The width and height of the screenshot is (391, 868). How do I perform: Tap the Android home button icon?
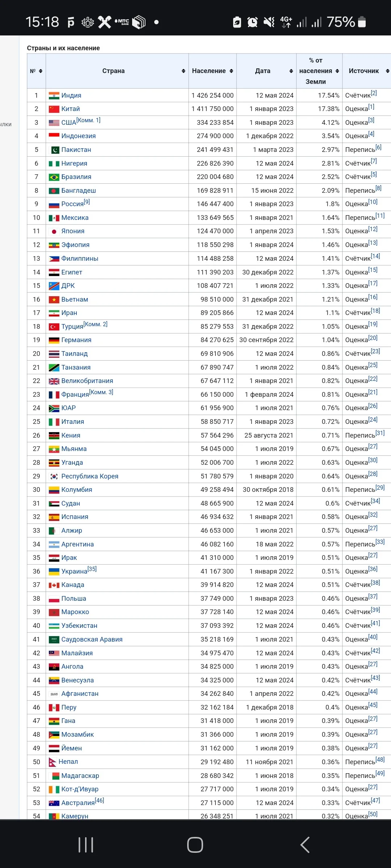coord(195,845)
